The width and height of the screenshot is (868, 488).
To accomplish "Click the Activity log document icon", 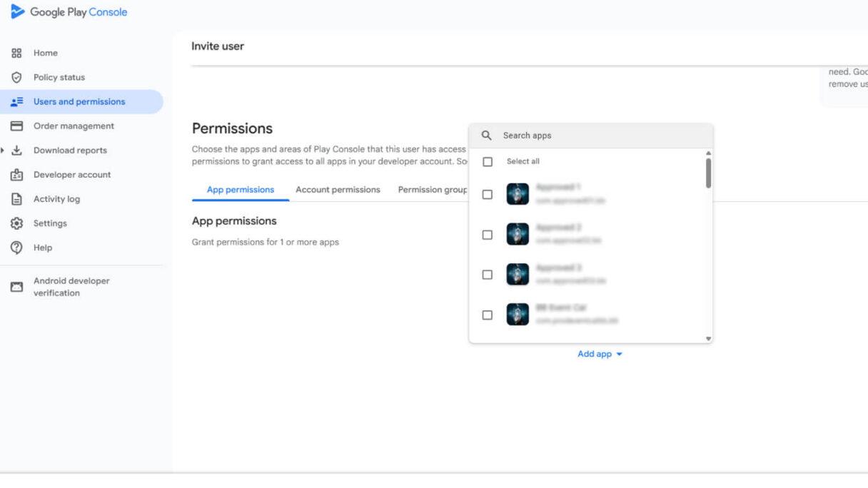I will 16,199.
